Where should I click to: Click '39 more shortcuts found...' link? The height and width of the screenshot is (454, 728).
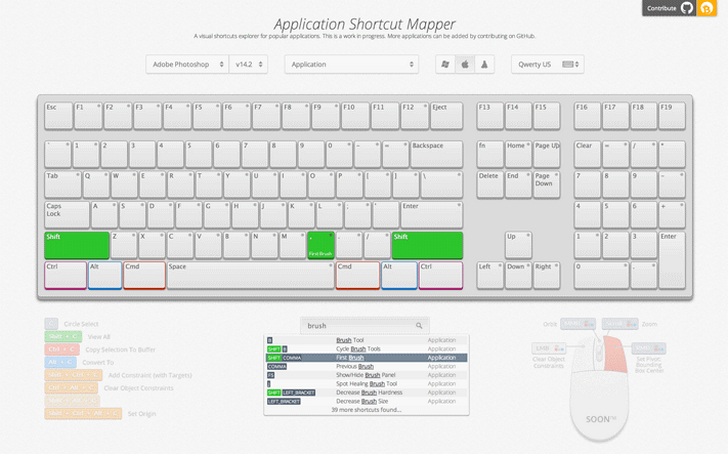pos(364,409)
